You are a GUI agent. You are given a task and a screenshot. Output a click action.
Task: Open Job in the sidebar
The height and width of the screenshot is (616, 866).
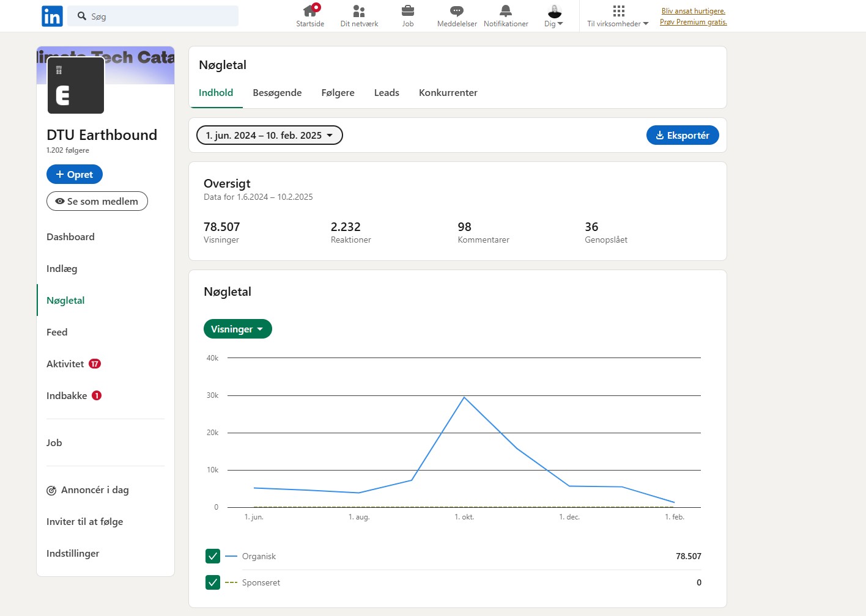(54, 442)
